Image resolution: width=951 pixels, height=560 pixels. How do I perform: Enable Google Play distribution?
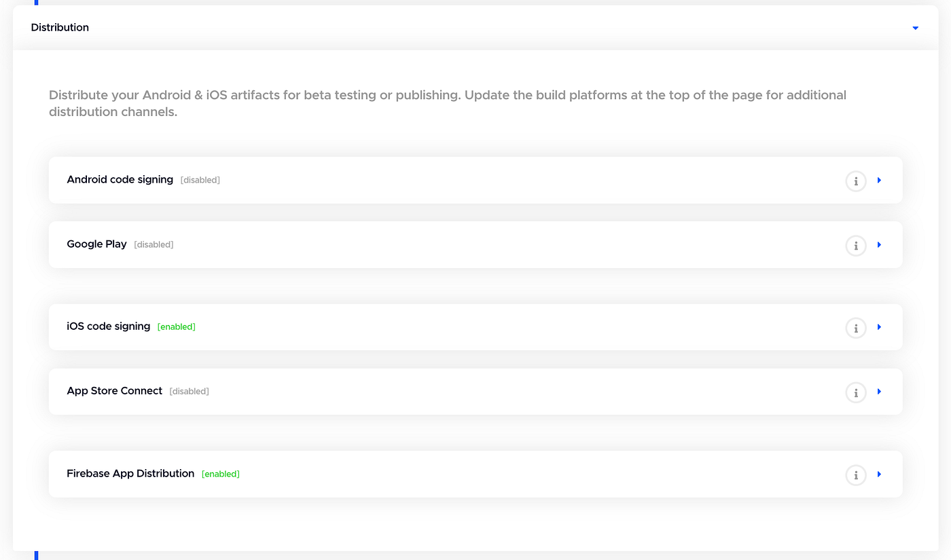pyautogui.click(x=154, y=244)
